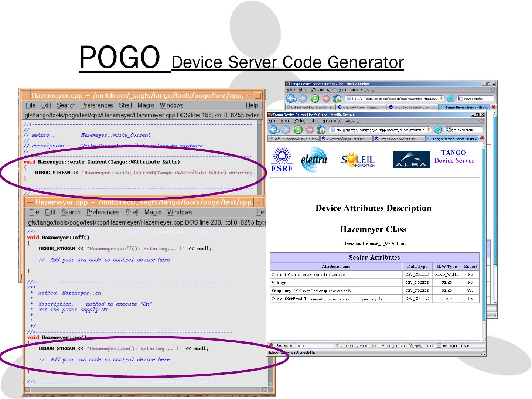Click the "Current" attribute row name
This screenshot has width=532, height=399.
(x=279, y=274)
